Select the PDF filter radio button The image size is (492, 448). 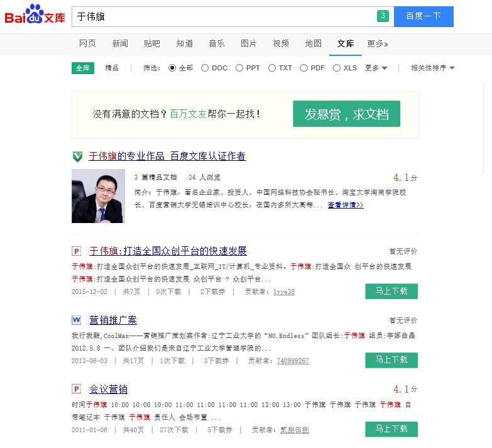[x=303, y=68]
